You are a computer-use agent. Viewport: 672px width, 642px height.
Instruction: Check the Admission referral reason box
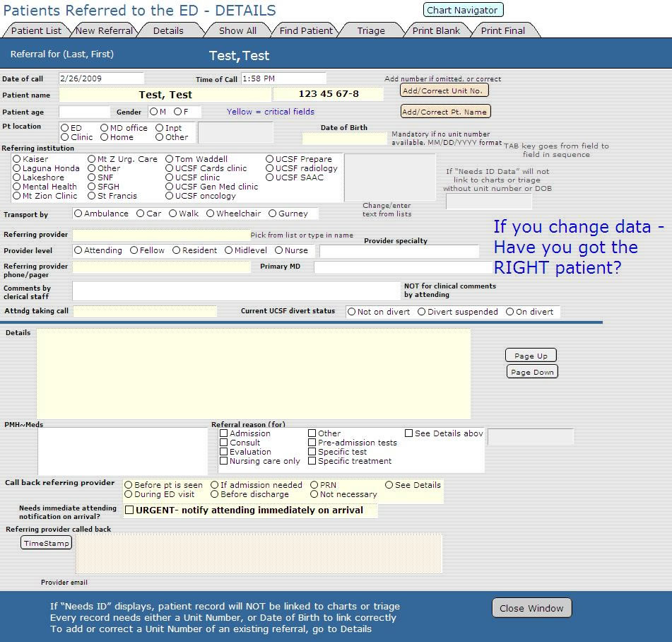(x=224, y=433)
